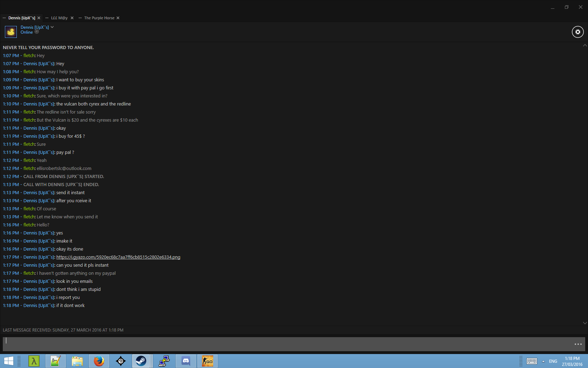
Task: Switch to The Purple Horse chat tab
Action: [x=99, y=18]
